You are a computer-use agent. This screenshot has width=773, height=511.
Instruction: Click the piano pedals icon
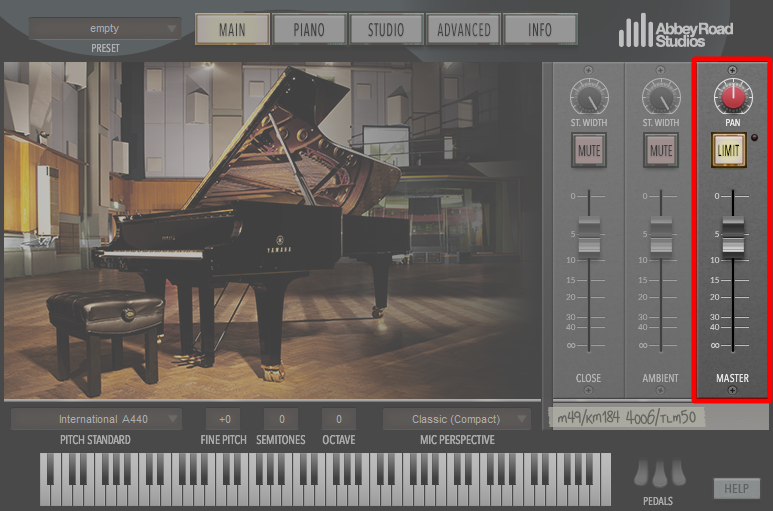click(659, 474)
